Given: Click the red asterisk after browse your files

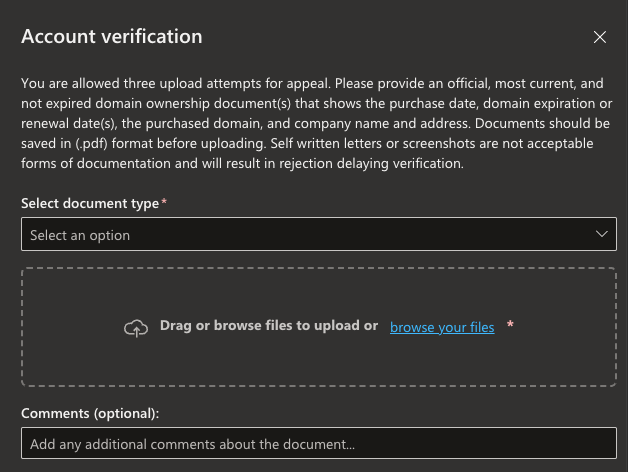Looking at the screenshot, I should [511, 326].
